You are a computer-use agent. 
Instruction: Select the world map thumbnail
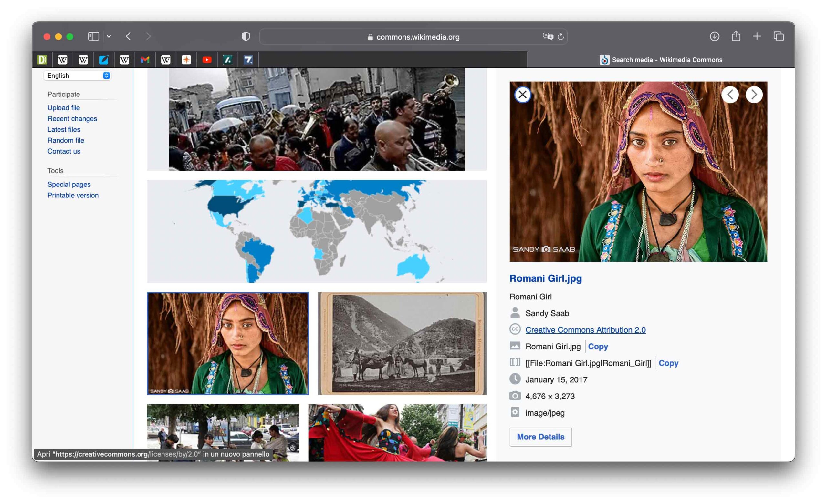(317, 231)
